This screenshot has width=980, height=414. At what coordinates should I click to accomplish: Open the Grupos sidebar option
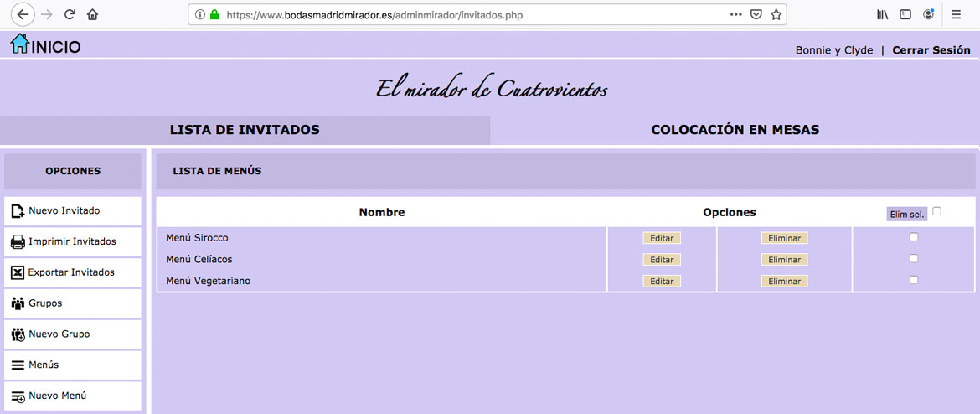click(x=73, y=303)
